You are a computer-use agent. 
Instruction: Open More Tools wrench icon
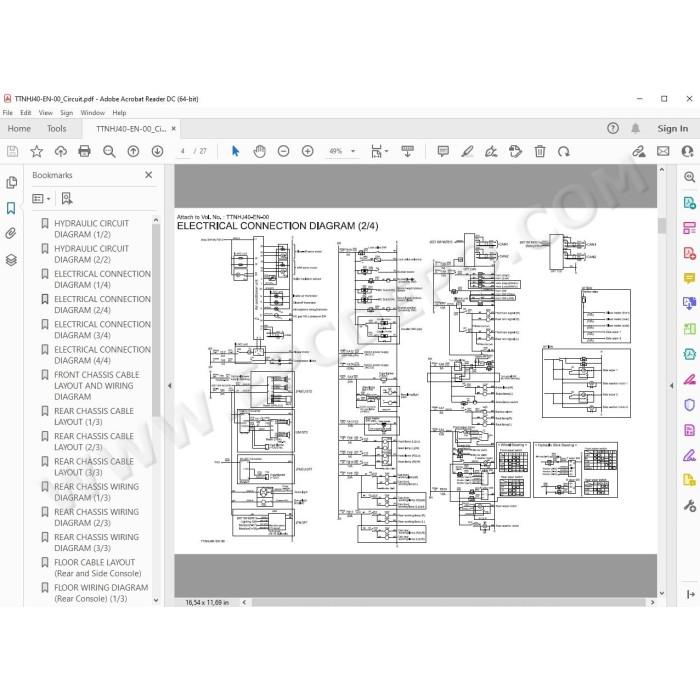tap(689, 506)
